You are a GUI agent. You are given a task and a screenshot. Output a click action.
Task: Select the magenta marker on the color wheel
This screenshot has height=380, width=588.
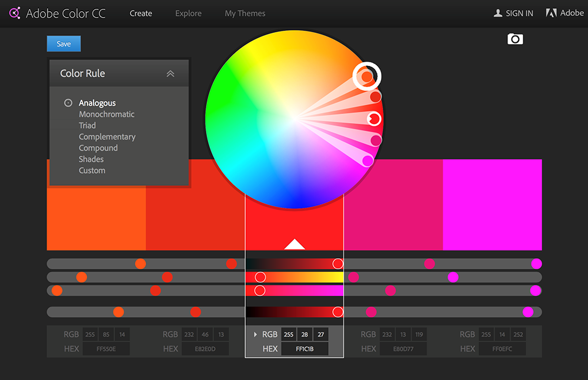pyautogui.click(x=367, y=160)
